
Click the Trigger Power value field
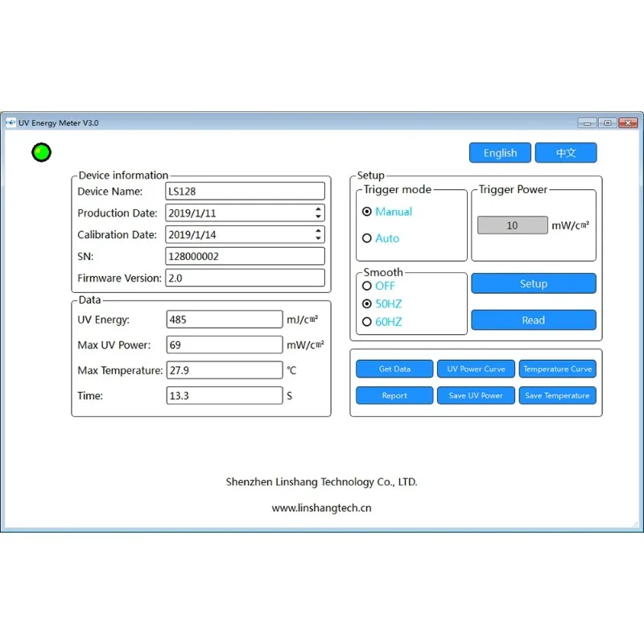(512, 225)
